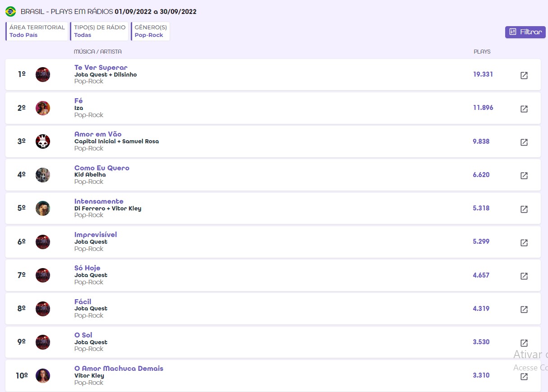The image size is (548, 392).
Task: Click play count 9.838
Action: tap(481, 141)
